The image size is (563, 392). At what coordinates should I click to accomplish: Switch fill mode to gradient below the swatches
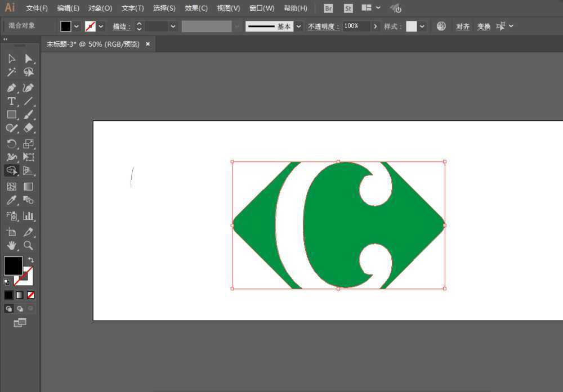click(20, 295)
